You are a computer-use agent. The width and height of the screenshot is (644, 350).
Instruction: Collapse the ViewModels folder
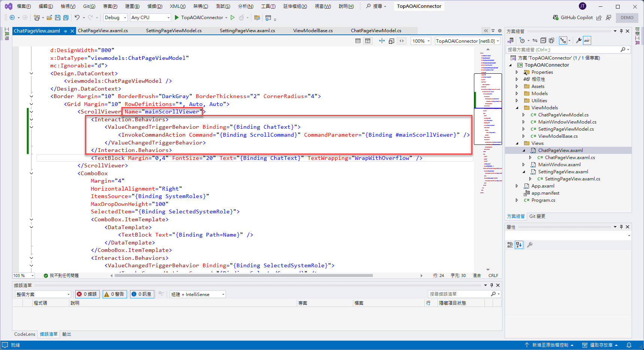517,108
